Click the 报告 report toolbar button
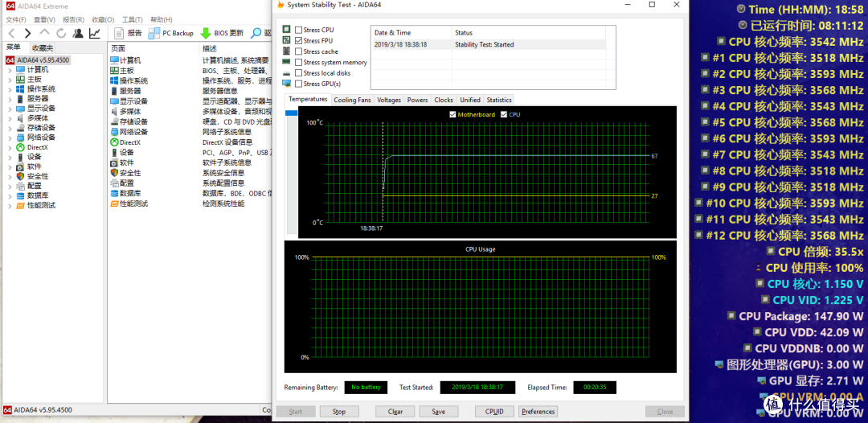 [127, 33]
